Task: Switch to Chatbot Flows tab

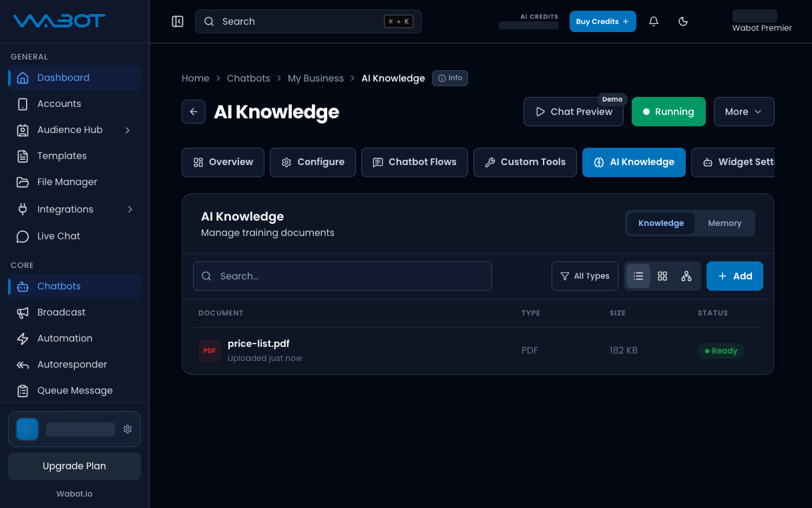Action: tap(415, 162)
